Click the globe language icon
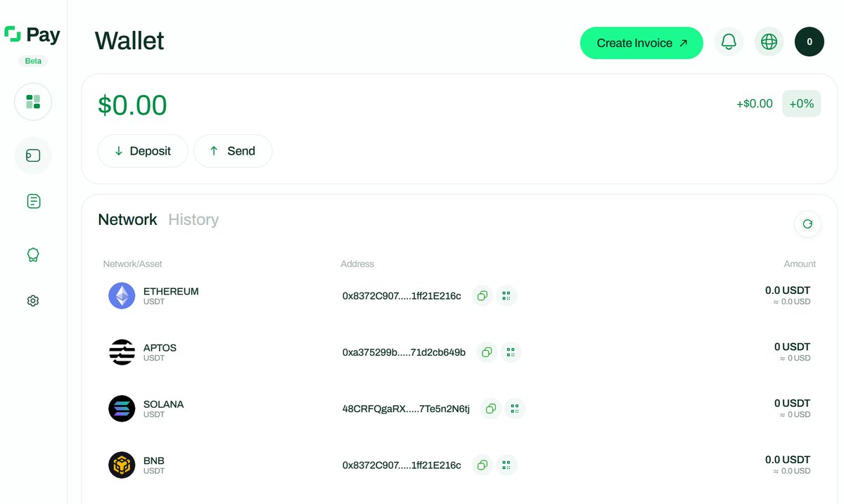 point(769,42)
